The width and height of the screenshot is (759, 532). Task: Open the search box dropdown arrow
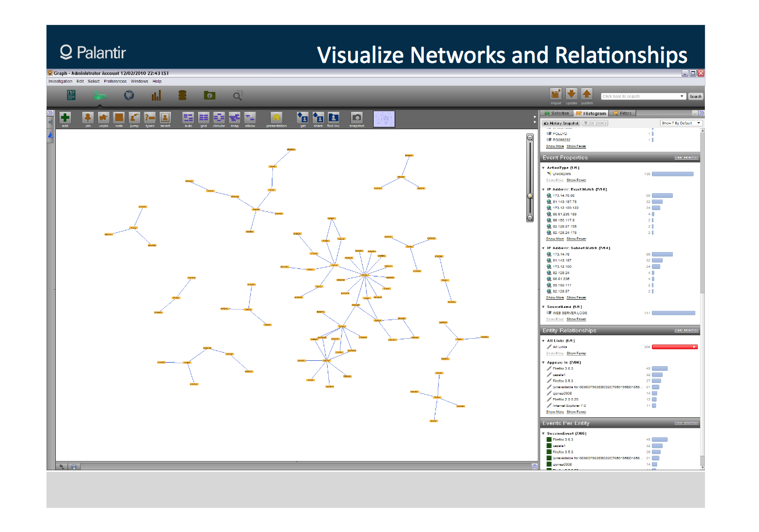tap(683, 96)
